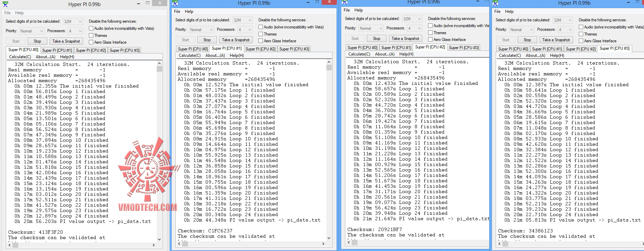Expand the digits of pi dropdown in the second window
The width and height of the screenshot is (644, 251).
tap(243, 20)
